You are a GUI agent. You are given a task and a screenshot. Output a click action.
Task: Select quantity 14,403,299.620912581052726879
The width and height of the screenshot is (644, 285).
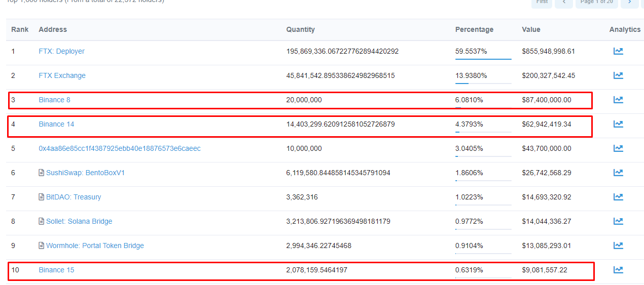pos(341,124)
